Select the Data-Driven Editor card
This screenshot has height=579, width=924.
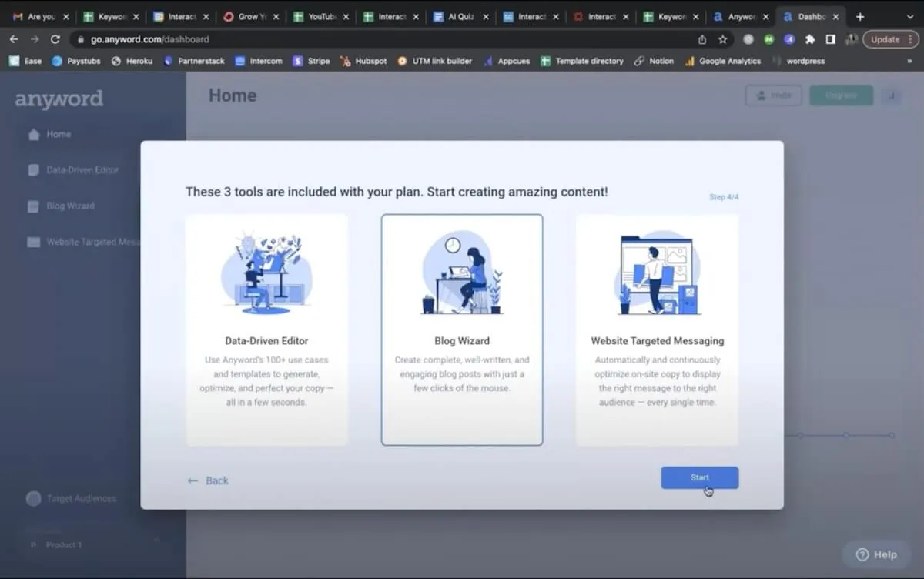(x=266, y=330)
